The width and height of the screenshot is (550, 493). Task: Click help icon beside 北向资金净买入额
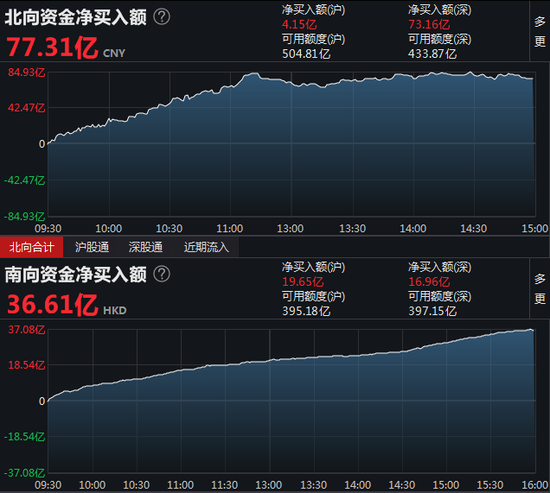pos(162,16)
